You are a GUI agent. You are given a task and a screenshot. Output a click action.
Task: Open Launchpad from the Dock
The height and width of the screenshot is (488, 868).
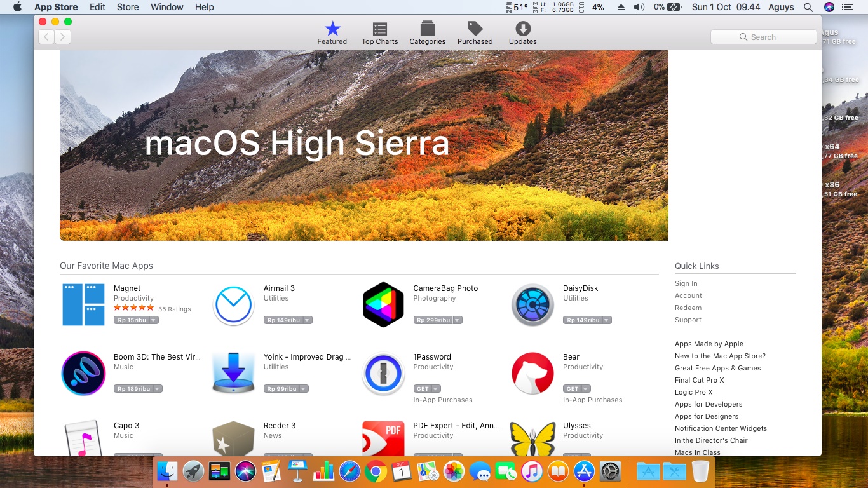(x=193, y=471)
